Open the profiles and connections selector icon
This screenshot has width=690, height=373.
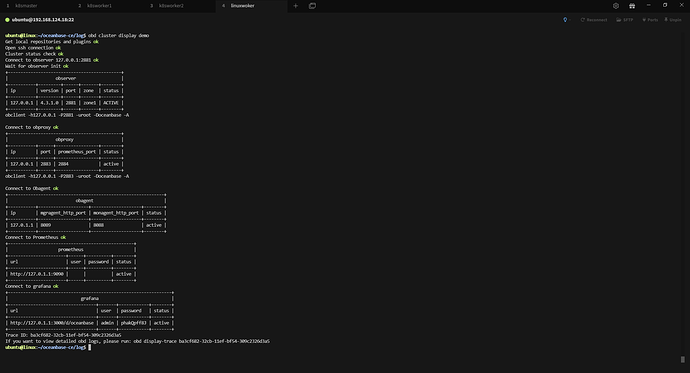click(x=312, y=6)
